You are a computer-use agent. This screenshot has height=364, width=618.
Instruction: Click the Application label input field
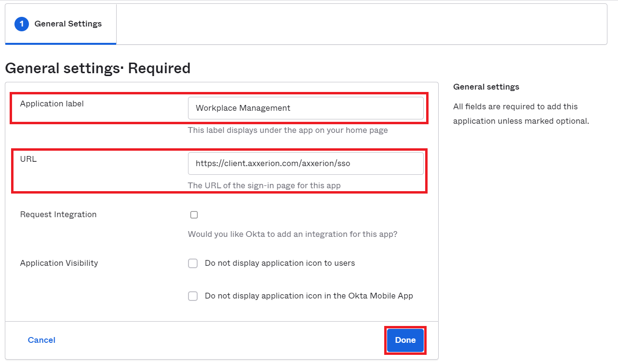[x=306, y=108]
